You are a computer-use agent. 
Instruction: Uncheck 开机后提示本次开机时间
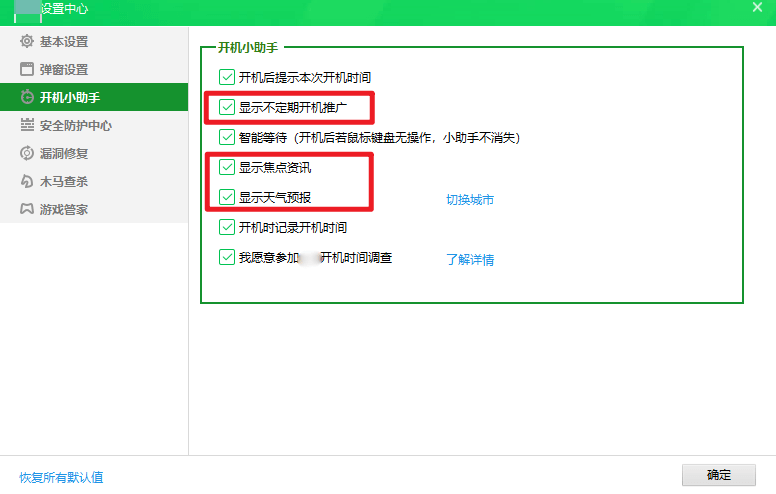point(227,77)
